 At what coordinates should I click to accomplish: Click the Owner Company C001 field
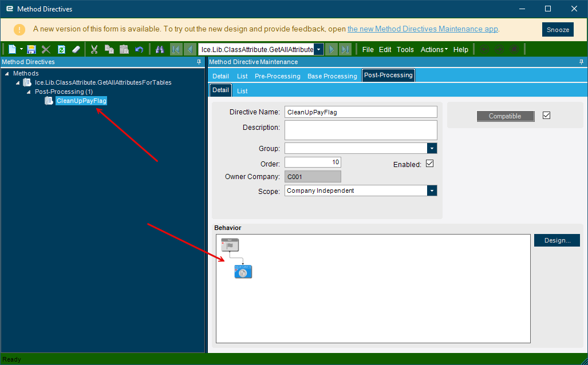(313, 177)
